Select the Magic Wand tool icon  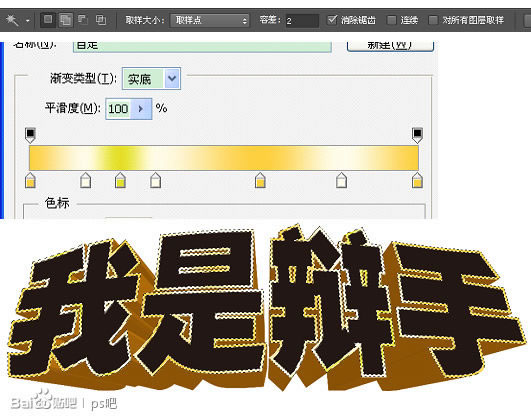click(12, 20)
